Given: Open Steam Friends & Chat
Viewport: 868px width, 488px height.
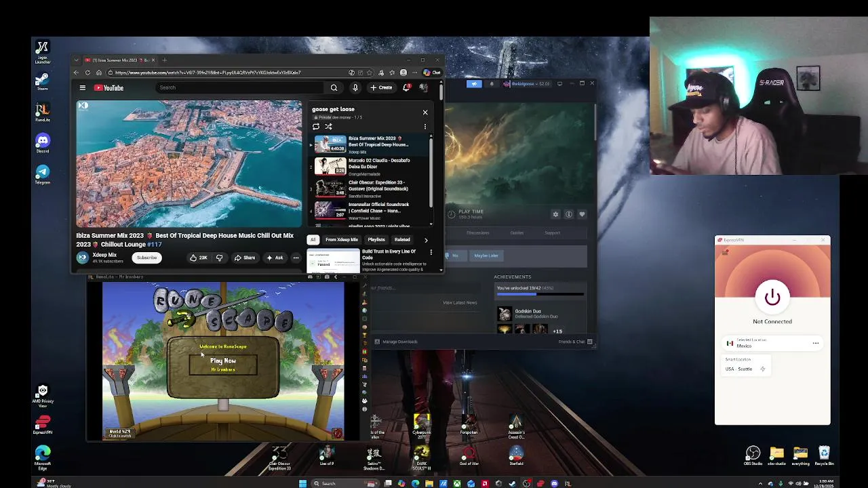Looking at the screenshot, I should [x=574, y=342].
